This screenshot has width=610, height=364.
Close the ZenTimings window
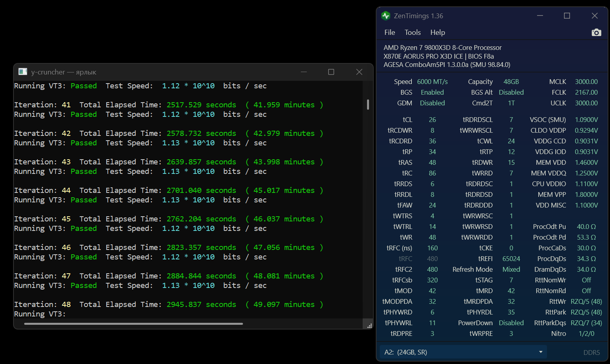click(595, 16)
